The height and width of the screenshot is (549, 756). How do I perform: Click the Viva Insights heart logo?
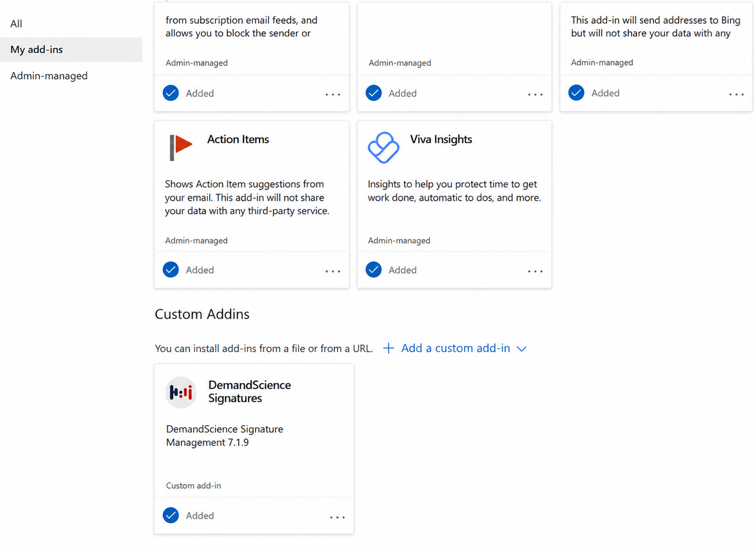[x=383, y=147]
